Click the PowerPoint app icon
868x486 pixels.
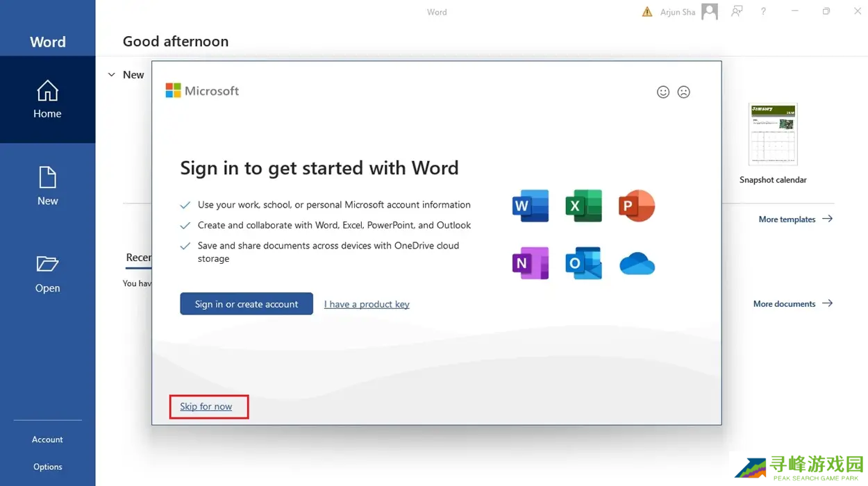coord(636,206)
